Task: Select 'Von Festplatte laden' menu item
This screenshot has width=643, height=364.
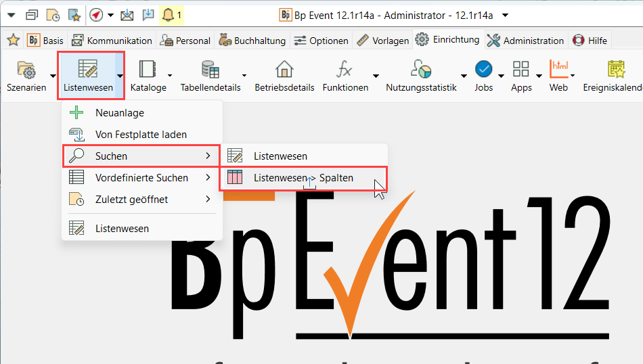Action: pos(141,135)
